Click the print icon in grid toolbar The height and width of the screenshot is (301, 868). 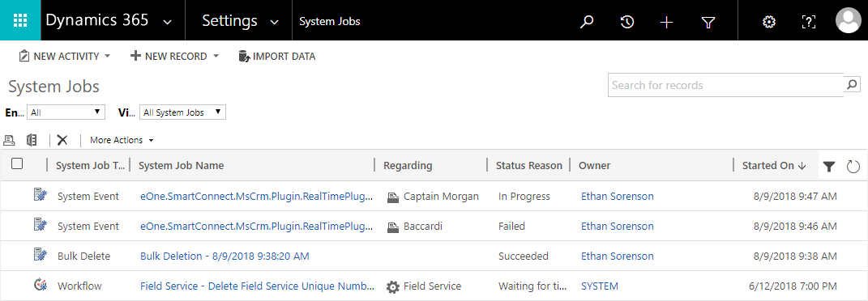(10, 140)
